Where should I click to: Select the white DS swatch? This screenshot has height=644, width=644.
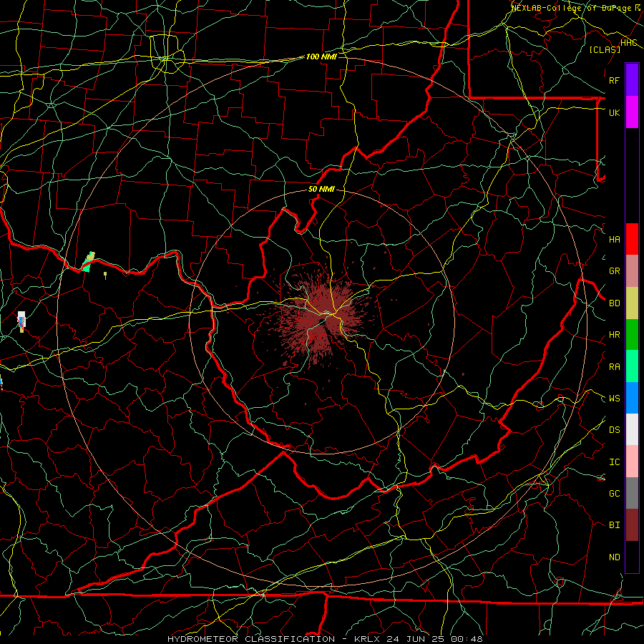pyautogui.click(x=632, y=429)
